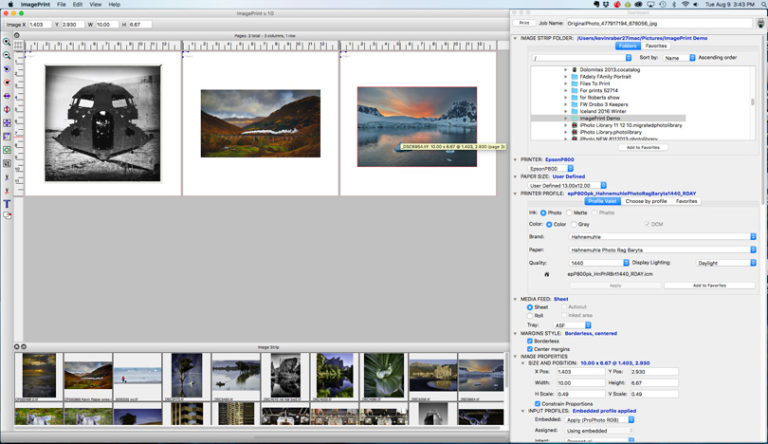Click the white flower thumbnail in Image Strip
This screenshot has height=444, width=768.
pos(384,375)
